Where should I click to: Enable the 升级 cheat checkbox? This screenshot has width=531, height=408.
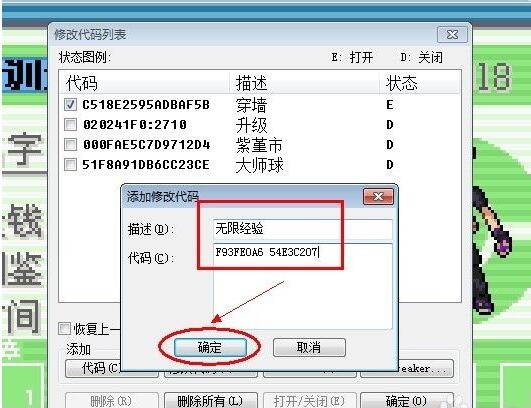[70, 125]
